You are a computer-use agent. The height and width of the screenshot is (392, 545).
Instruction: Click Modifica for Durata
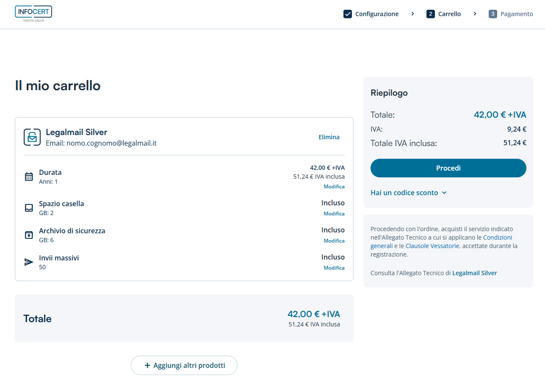click(334, 186)
